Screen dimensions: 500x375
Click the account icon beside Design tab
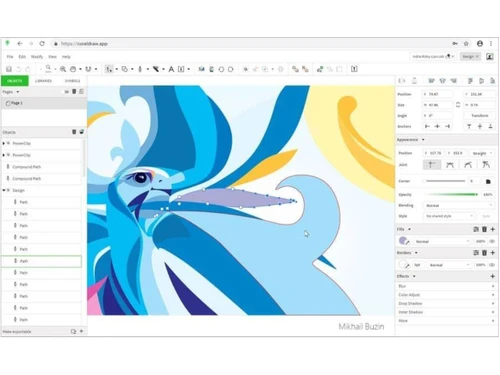(490, 56)
